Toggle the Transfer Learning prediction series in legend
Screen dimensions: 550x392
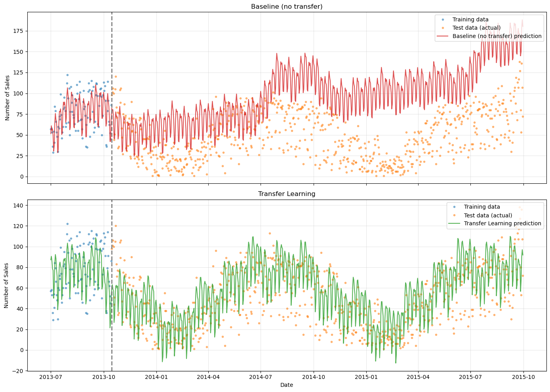[502, 223]
